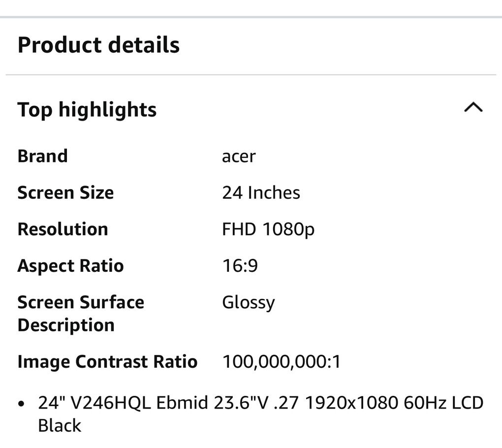Select the Screen Size label
The width and height of the screenshot is (502, 448).
tap(65, 192)
